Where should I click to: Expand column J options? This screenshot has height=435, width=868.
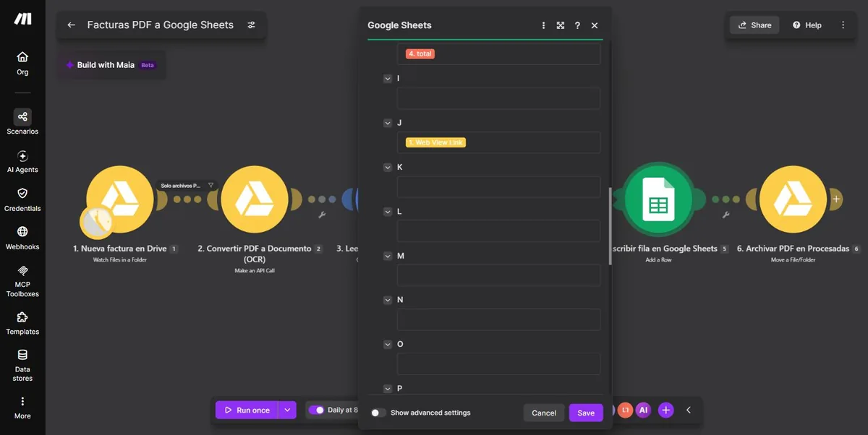(x=388, y=123)
